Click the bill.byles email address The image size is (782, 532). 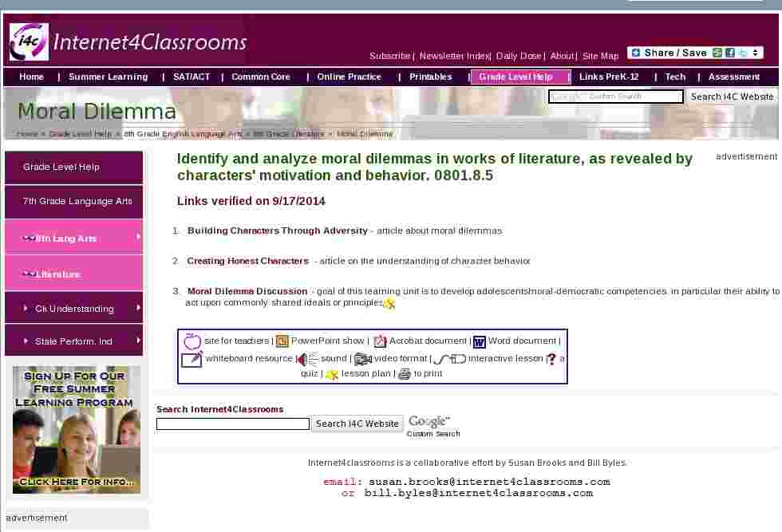click(x=479, y=493)
